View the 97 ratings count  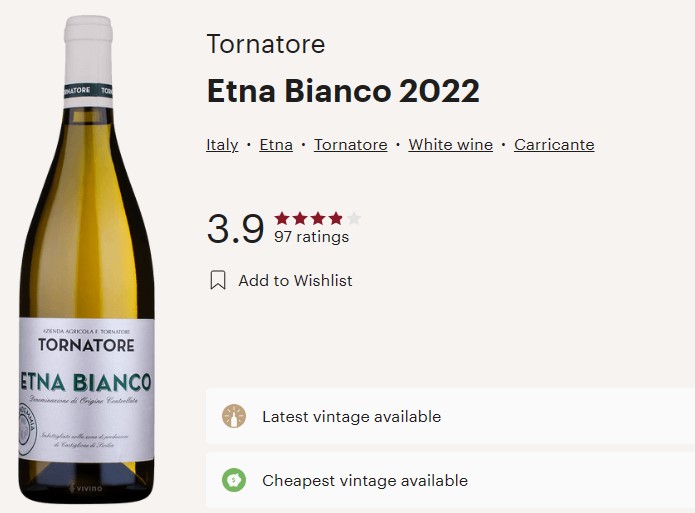coord(311,237)
